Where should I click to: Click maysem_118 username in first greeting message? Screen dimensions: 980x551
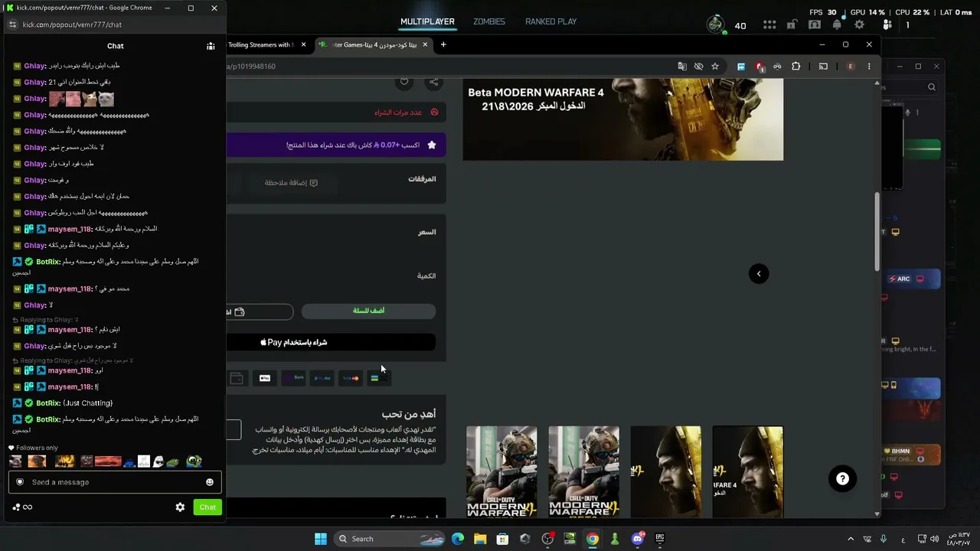coord(70,230)
